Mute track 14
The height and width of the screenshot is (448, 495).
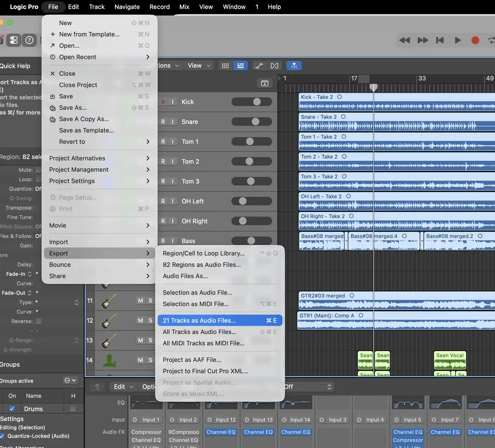(x=141, y=360)
